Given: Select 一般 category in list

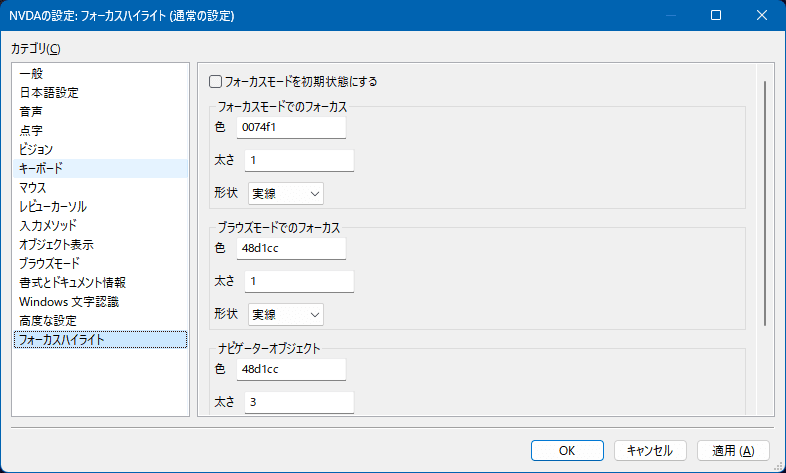Looking at the screenshot, I should coord(31,73).
